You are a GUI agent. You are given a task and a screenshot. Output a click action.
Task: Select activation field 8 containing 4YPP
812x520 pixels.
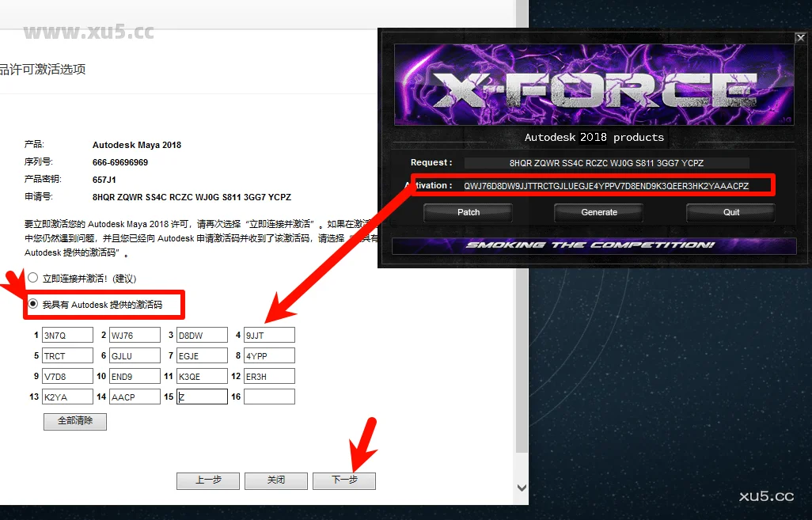click(x=269, y=356)
